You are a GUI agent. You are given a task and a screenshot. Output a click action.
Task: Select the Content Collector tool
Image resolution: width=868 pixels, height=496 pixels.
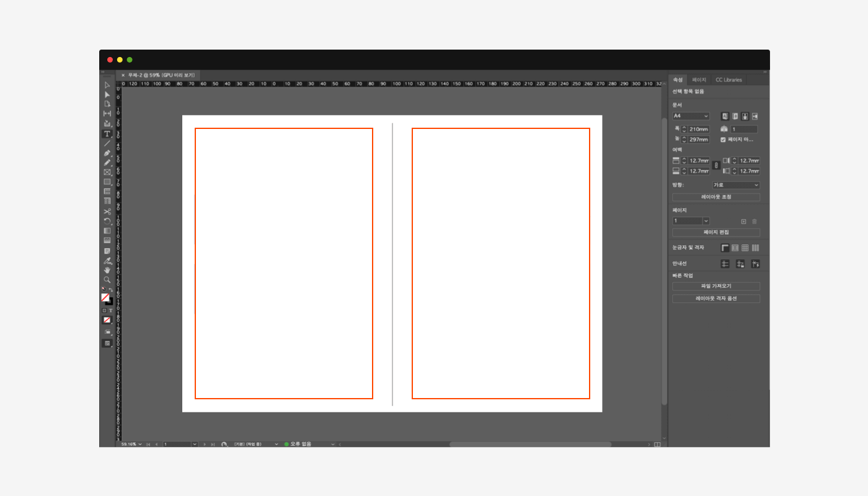click(107, 123)
